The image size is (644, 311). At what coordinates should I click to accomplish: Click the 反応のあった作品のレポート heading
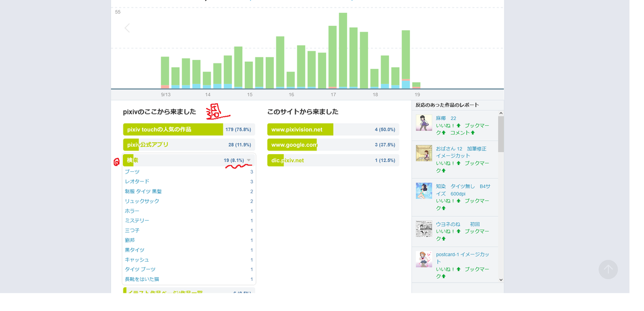click(x=447, y=105)
